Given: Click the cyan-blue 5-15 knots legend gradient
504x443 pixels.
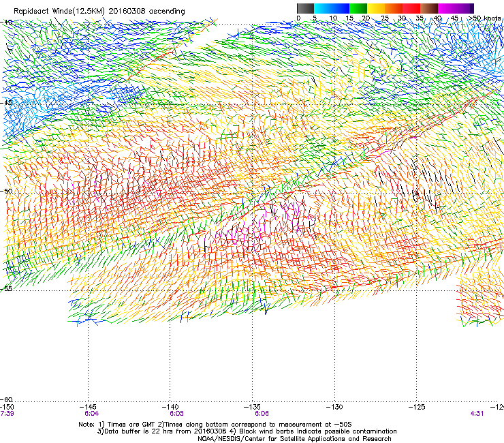Looking at the screenshot, I should pos(332,8).
